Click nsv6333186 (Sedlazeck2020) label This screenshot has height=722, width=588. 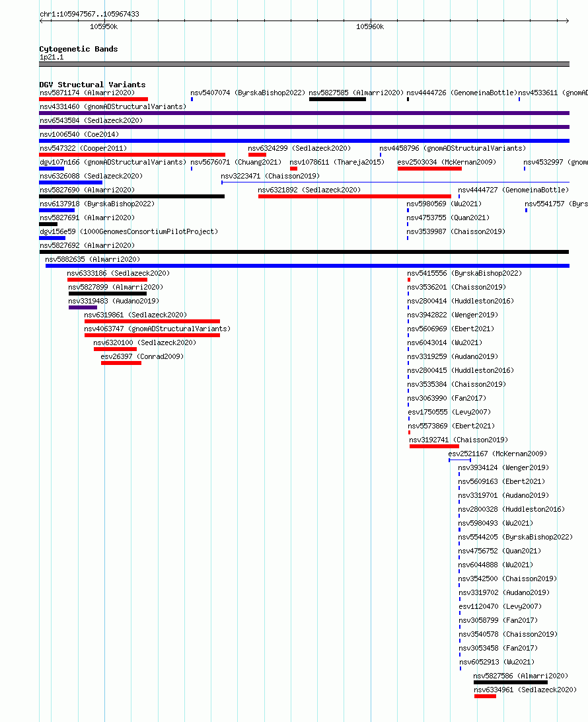[118, 273]
